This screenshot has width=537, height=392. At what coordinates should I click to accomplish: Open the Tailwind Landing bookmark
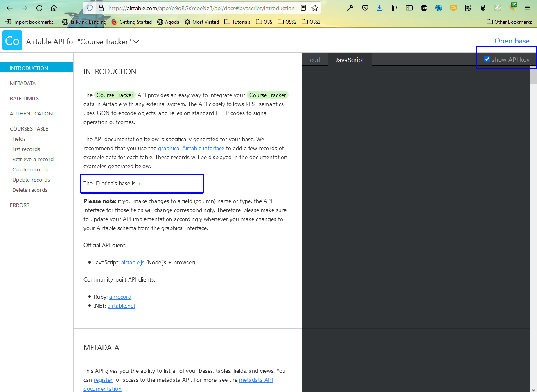[84, 22]
